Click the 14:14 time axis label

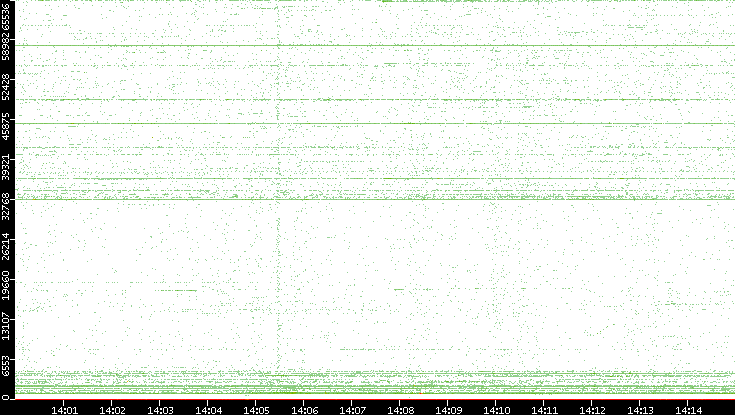[x=688, y=409]
